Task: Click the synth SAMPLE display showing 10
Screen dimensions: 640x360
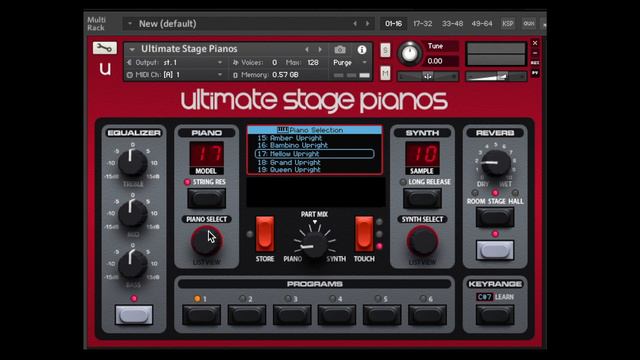Action: coord(422,154)
